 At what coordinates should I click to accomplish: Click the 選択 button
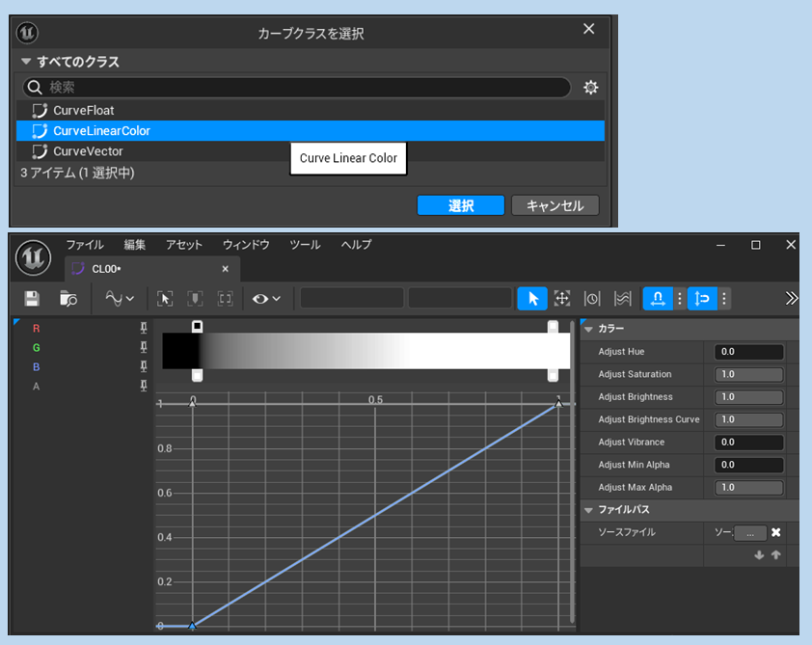coord(460,205)
